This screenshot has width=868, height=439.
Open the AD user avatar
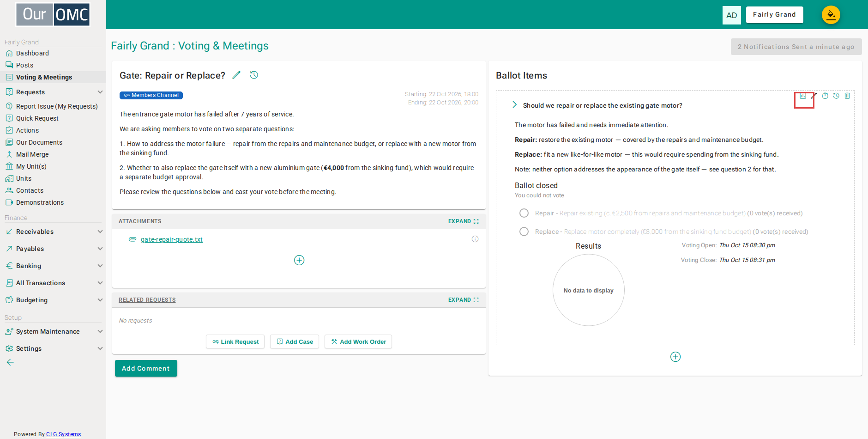tap(732, 15)
